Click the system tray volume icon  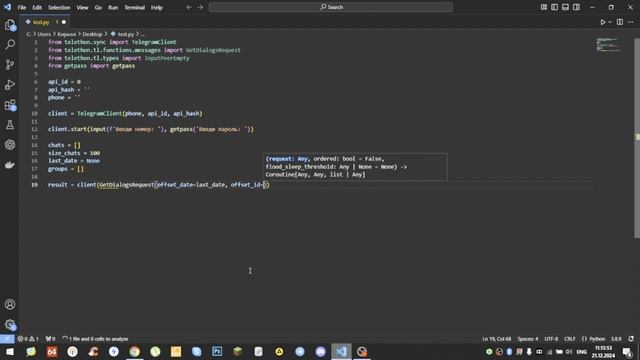[x=569, y=352]
